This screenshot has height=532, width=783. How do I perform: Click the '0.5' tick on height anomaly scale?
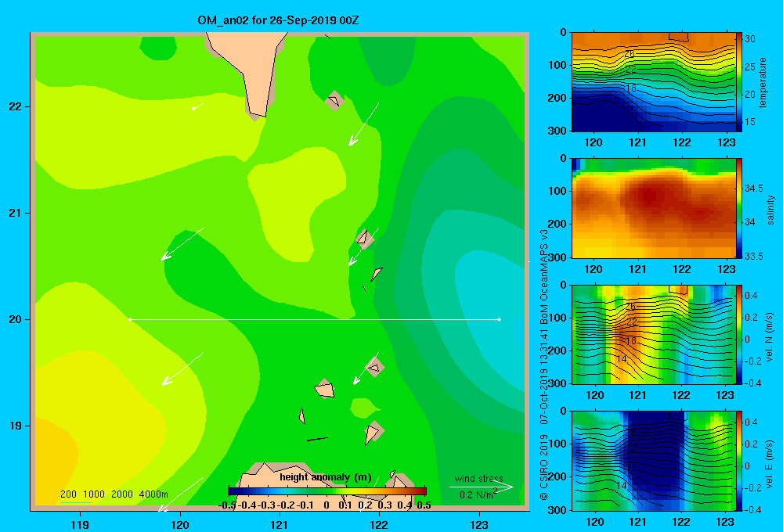[424, 505]
